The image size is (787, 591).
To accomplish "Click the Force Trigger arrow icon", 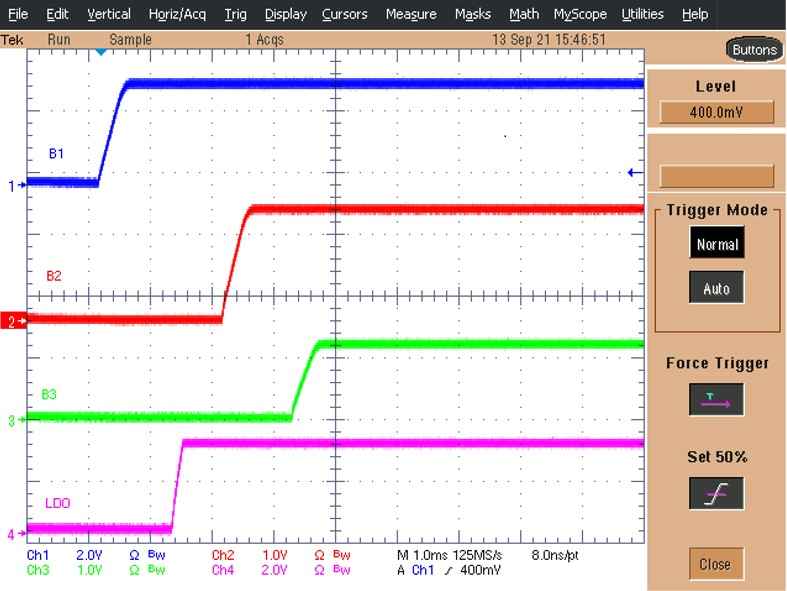I will [x=716, y=400].
